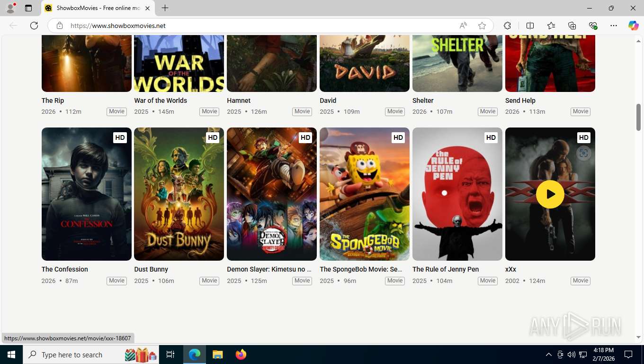The height and width of the screenshot is (364, 644).
Task: Open Collections icon in toolbar
Action: [572, 26]
